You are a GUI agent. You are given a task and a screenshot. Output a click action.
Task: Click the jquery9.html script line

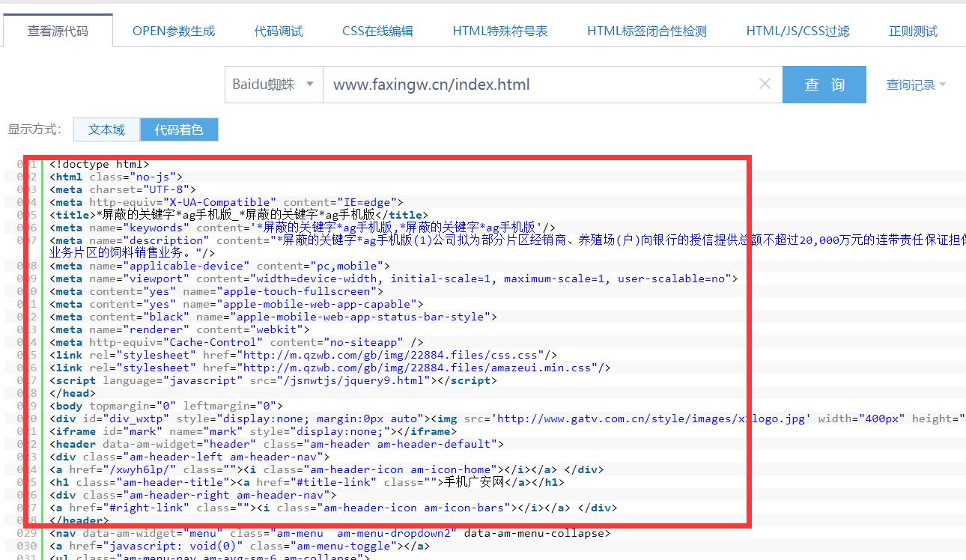click(273, 380)
